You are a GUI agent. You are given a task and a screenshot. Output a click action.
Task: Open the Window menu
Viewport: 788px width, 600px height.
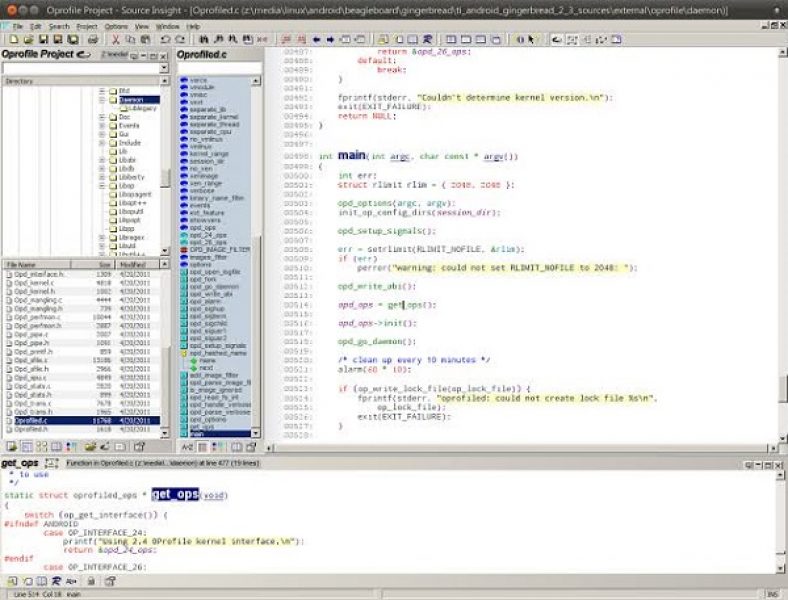coord(168,25)
